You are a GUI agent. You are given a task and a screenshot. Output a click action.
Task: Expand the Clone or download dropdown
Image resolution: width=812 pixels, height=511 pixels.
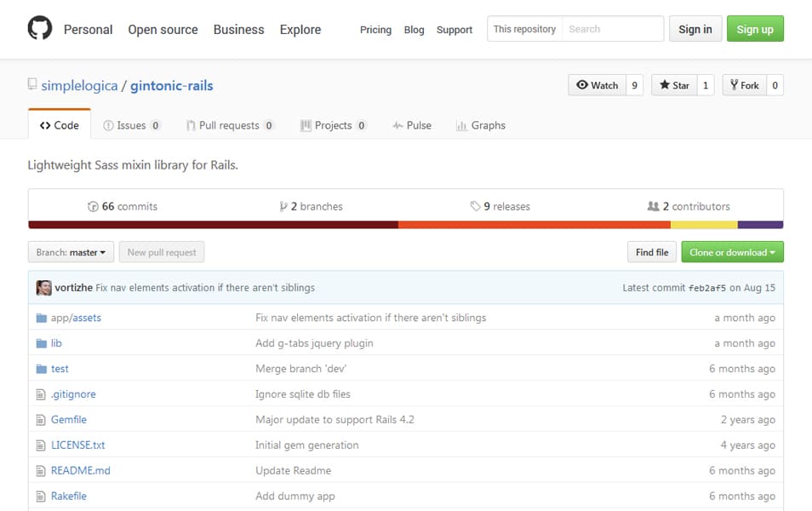(732, 252)
